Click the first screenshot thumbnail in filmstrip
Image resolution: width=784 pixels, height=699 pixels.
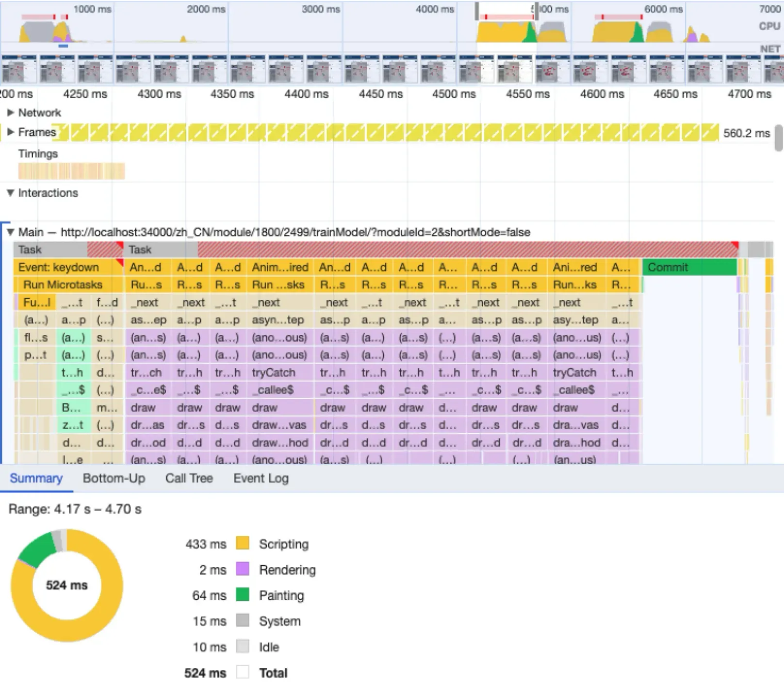pyautogui.click(x=19, y=69)
